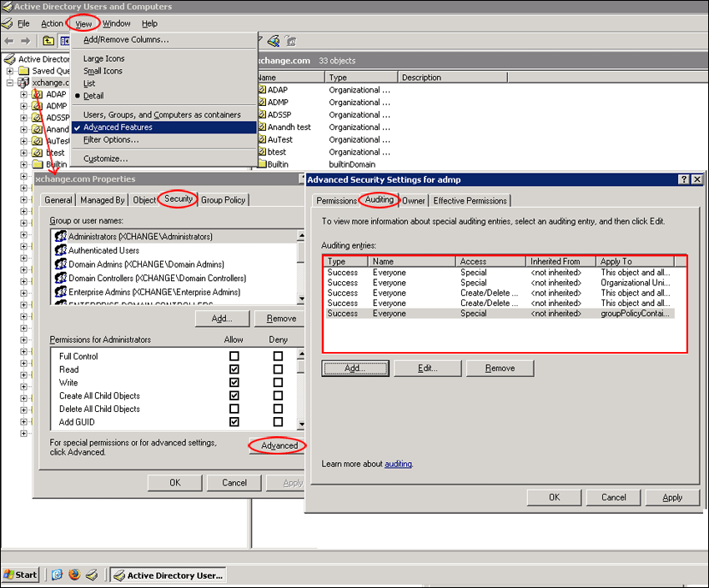Open Firefox from the quick launch bar
This screenshot has width=709, height=588.
74,575
